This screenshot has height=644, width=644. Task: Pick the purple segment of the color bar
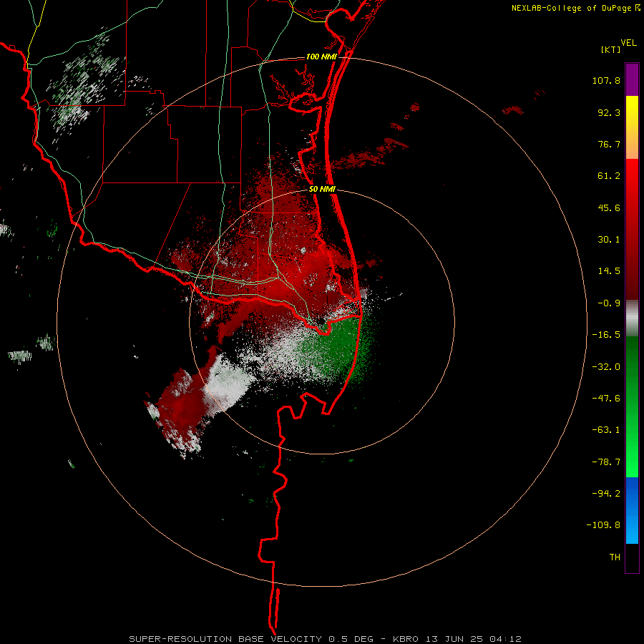pyautogui.click(x=632, y=79)
